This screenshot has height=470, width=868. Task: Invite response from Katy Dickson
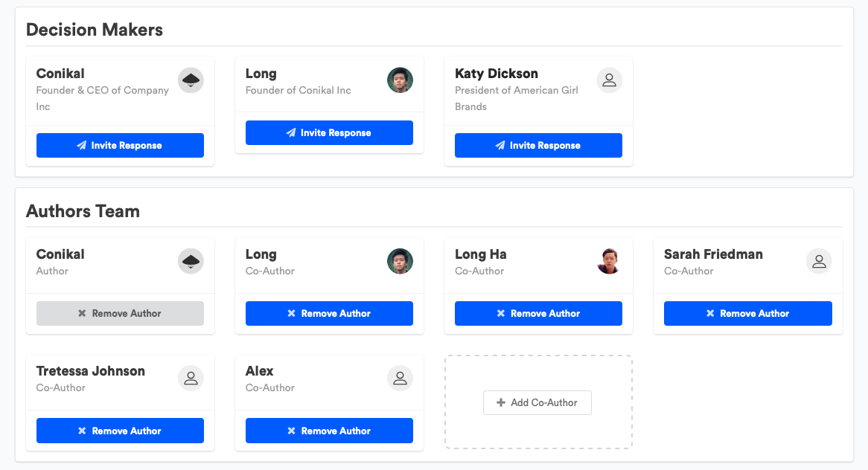[x=539, y=146]
